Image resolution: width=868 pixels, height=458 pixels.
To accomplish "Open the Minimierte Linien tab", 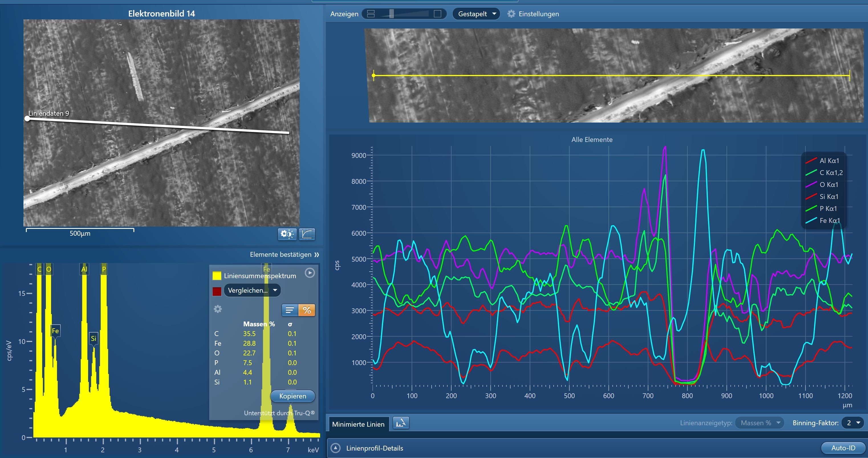I will [x=358, y=424].
